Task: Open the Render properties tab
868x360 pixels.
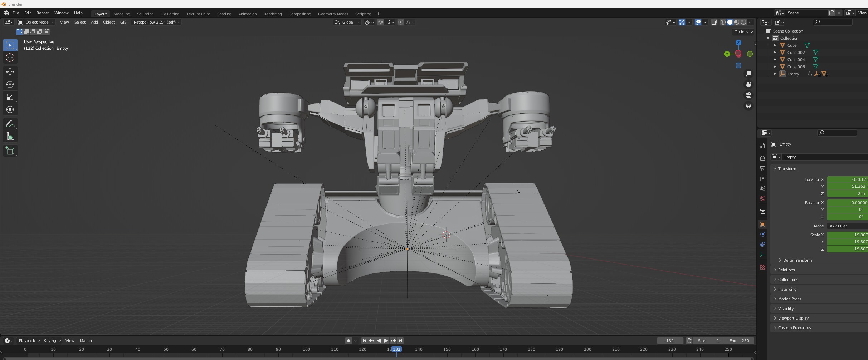Action: 763,158
